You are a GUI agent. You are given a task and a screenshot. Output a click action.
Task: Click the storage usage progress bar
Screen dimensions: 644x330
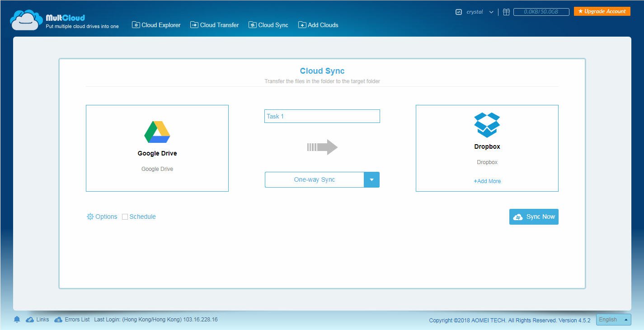pyautogui.click(x=541, y=12)
